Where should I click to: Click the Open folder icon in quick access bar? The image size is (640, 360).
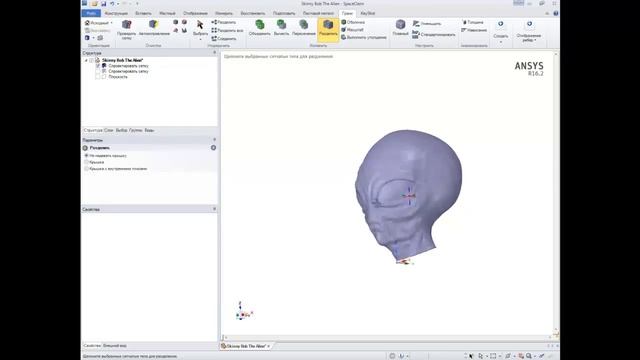(x=94, y=4)
